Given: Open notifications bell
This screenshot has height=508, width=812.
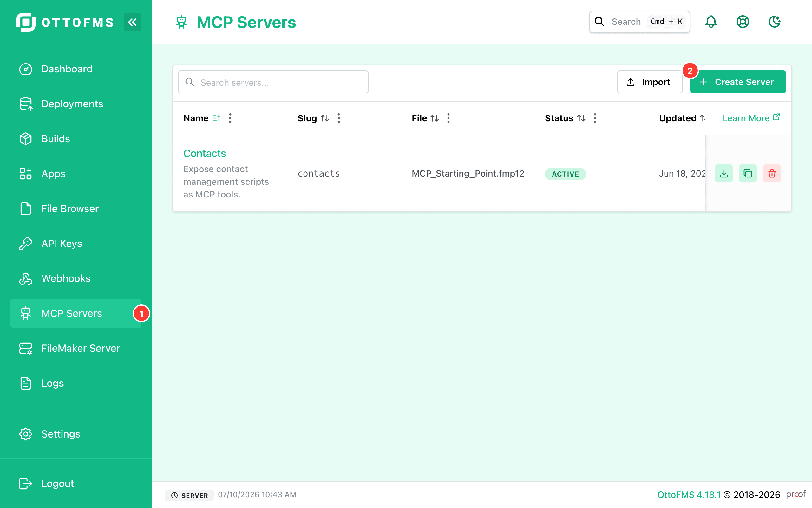Looking at the screenshot, I should point(711,22).
